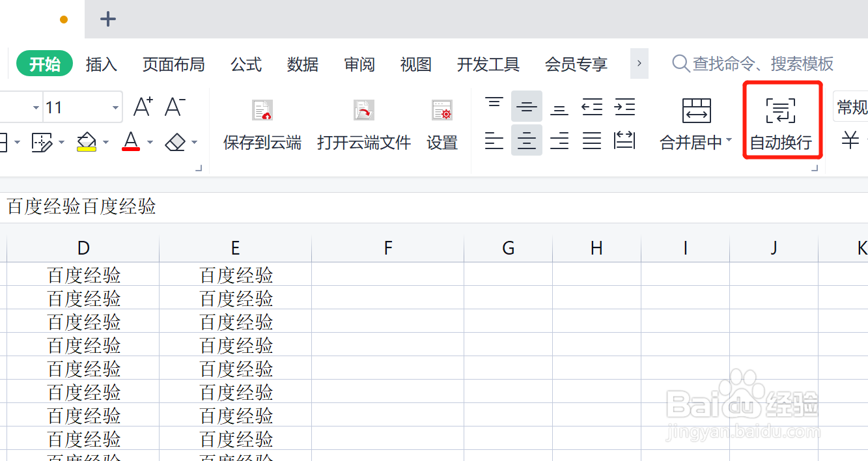Open the 开发工具 ribbon tab
The image size is (868, 461).
pos(488,64)
